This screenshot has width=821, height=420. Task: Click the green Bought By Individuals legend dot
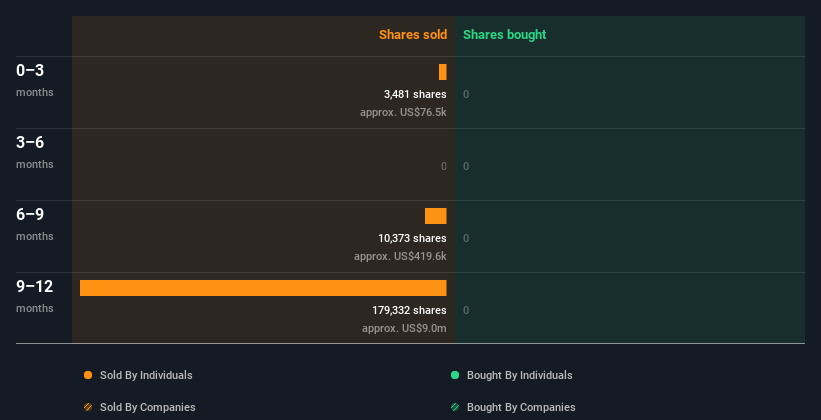pos(455,375)
